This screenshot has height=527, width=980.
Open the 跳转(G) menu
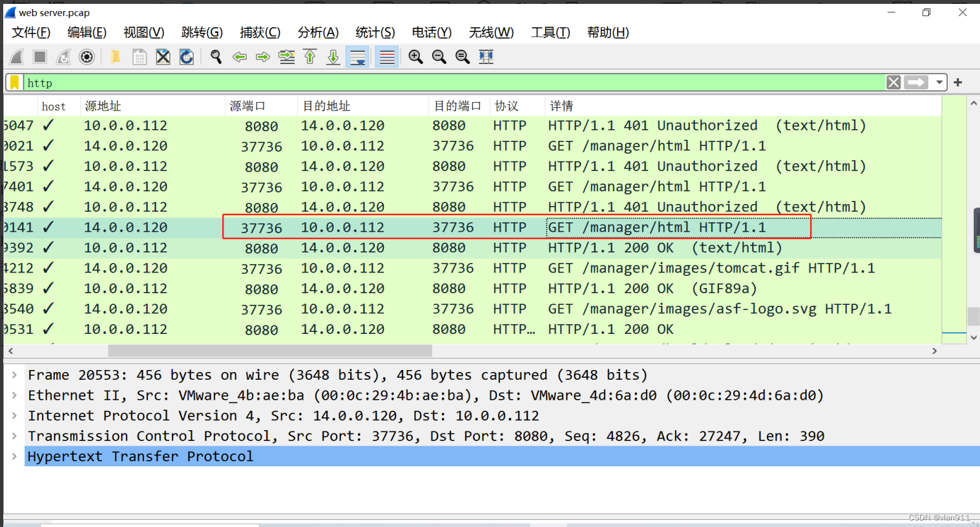[x=202, y=32]
